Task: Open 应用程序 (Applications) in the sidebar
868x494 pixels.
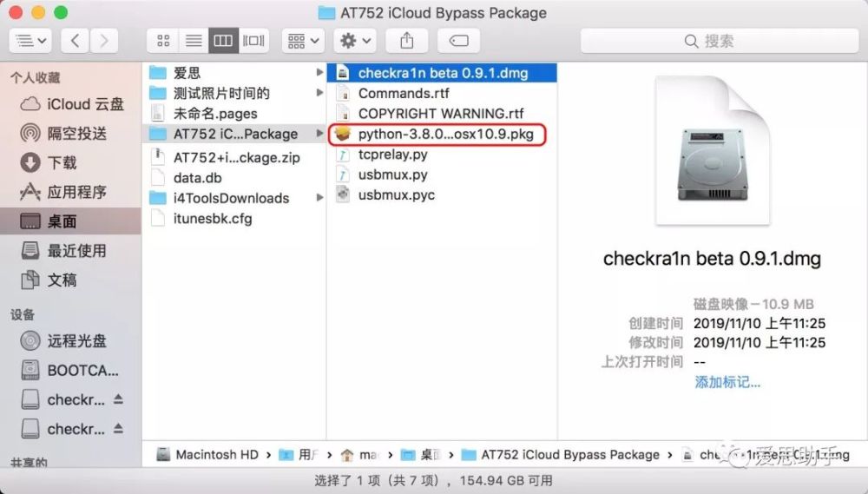Action: point(71,192)
